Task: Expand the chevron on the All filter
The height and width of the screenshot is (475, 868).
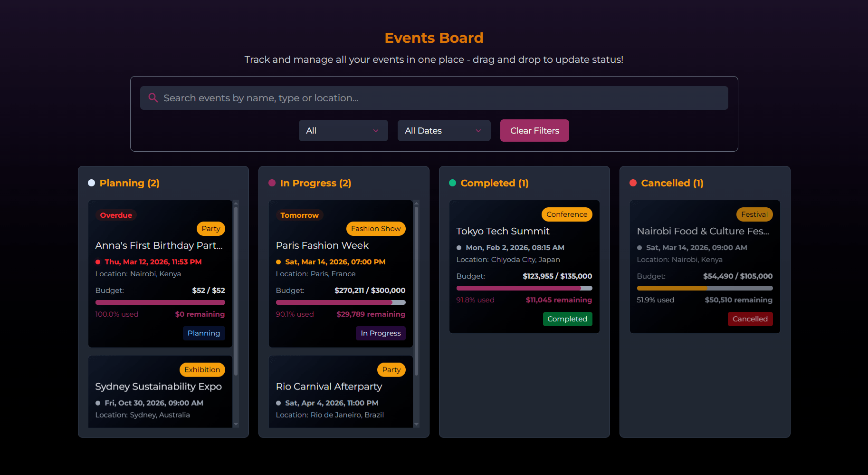Action: (x=375, y=130)
